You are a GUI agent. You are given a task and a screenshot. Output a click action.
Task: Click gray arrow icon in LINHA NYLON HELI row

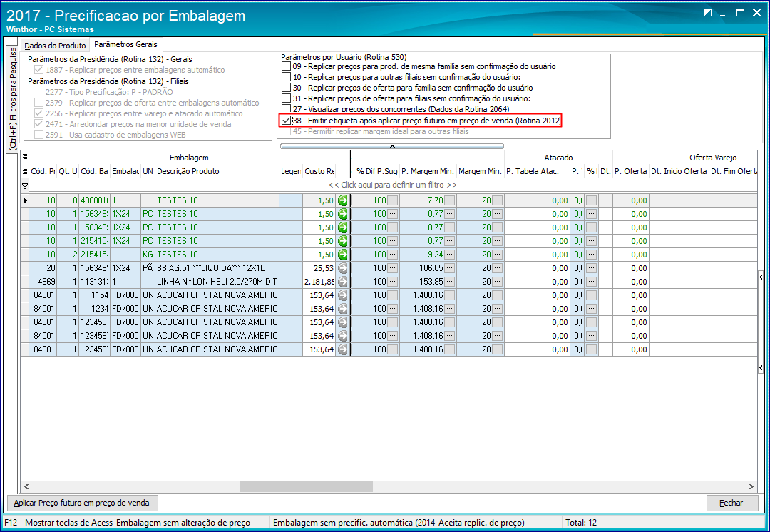pyautogui.click(x=343, y=282)
